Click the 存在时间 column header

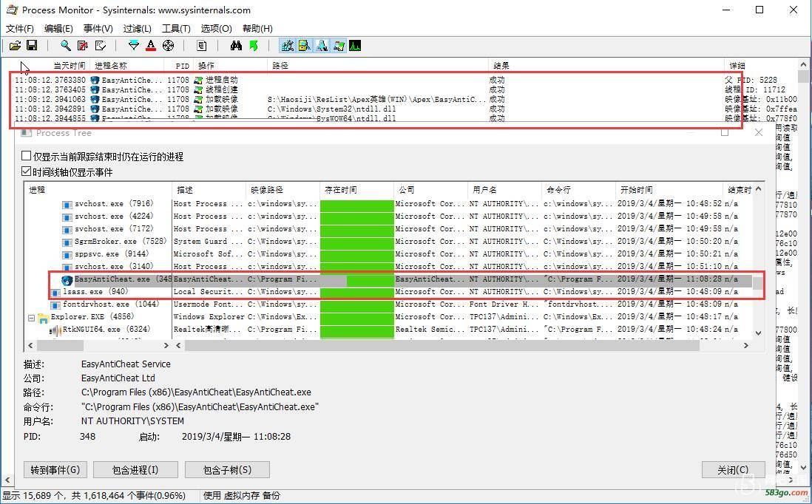[x=356, y=190]
